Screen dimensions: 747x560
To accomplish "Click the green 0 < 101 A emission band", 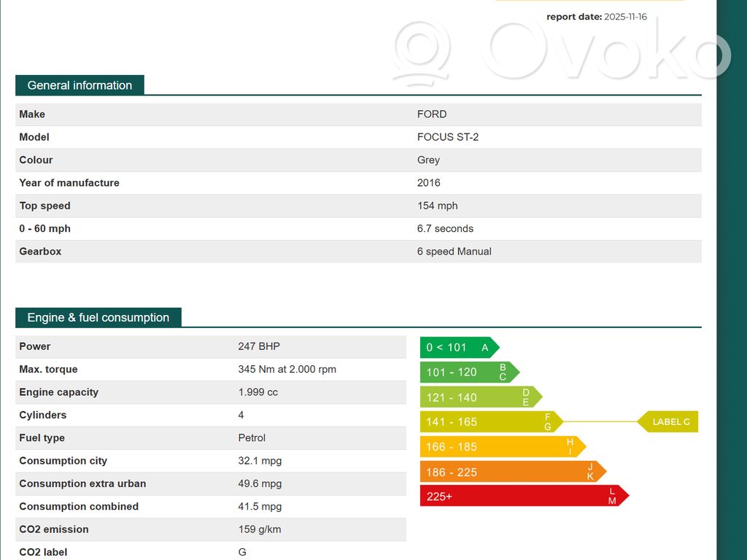I will pos(460,348).
